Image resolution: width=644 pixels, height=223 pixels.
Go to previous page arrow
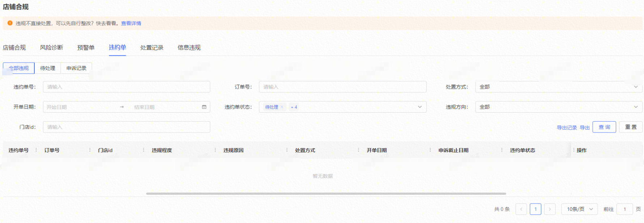click(x=521, y=209)
